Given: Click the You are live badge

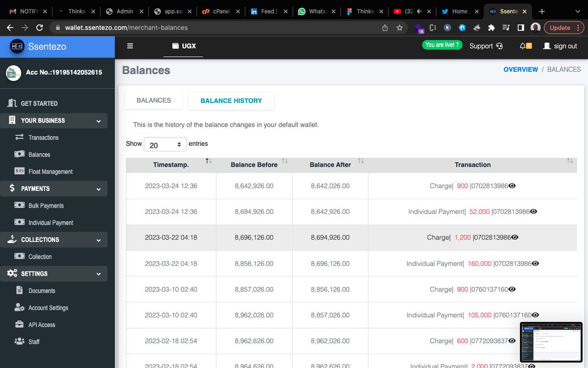Looking at the screenshot, I should tap(442, 45).
